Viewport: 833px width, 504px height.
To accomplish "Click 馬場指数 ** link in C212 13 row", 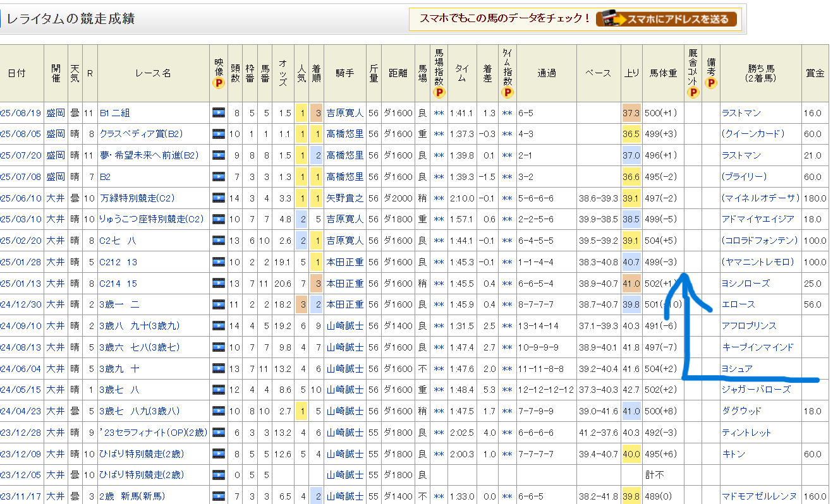I will tap(439, 262).
